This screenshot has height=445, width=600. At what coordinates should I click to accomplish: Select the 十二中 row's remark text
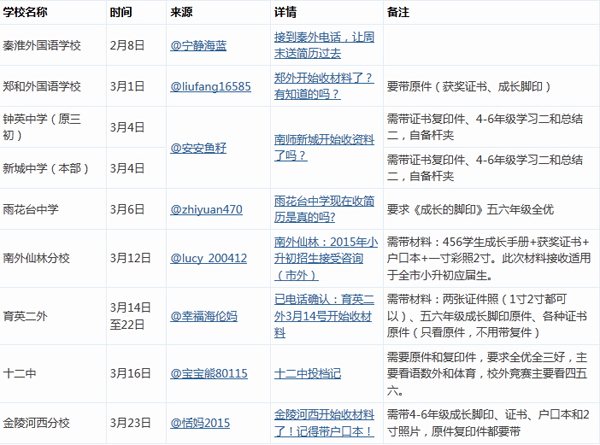tap(487, 373)
